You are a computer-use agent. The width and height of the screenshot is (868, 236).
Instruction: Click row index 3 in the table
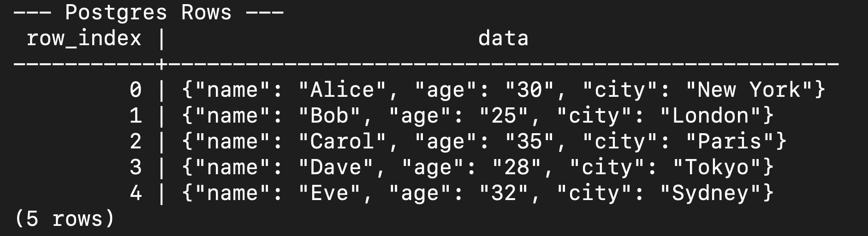coord(136,167)
